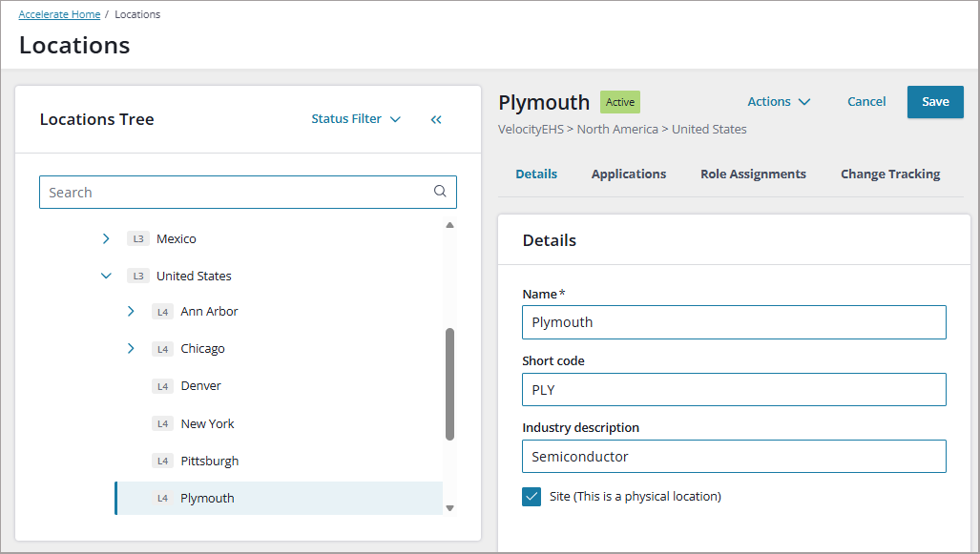Screen dimensions: 980x554
Task: Click the Active status badge
Action: pyautogui.click(x=620, y=102)
